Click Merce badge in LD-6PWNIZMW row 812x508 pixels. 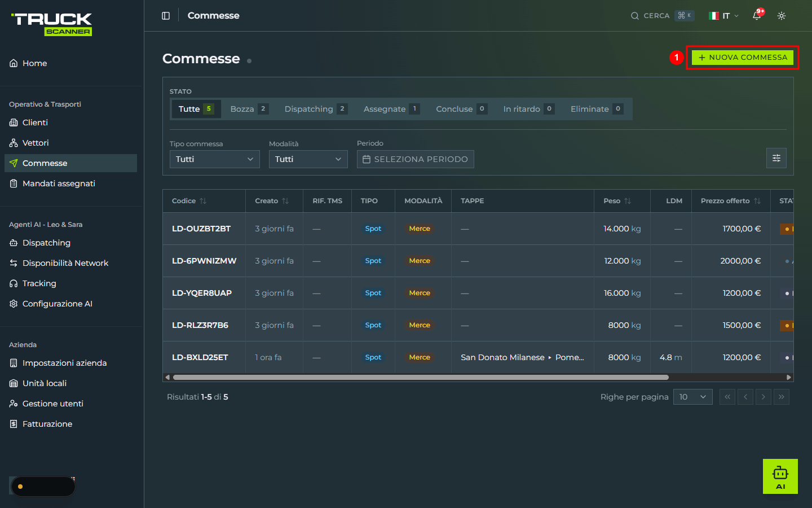[420, 261]
